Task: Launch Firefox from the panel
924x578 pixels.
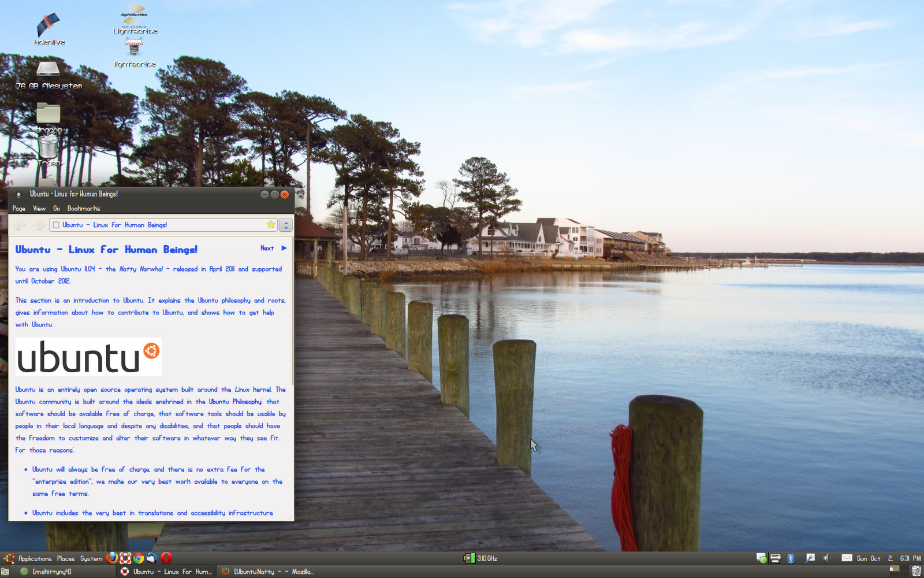Action: (x=112, y=558)
